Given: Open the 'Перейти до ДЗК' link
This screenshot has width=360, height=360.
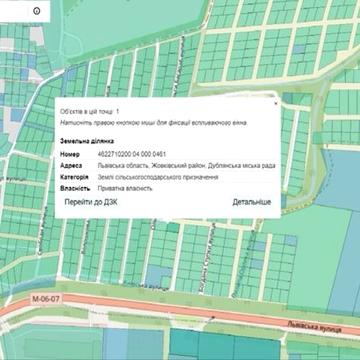Looking at the screenshot, I should pos(91,202).
